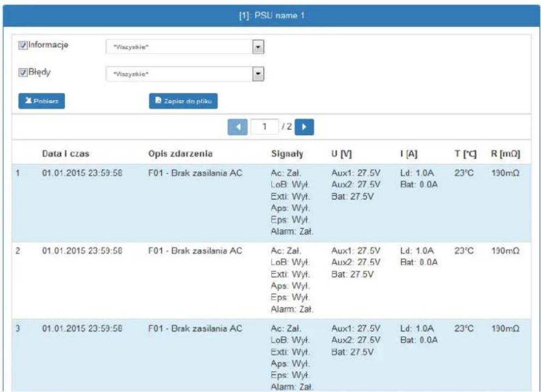Click the I [A] column header

click(x=409, y=154)
